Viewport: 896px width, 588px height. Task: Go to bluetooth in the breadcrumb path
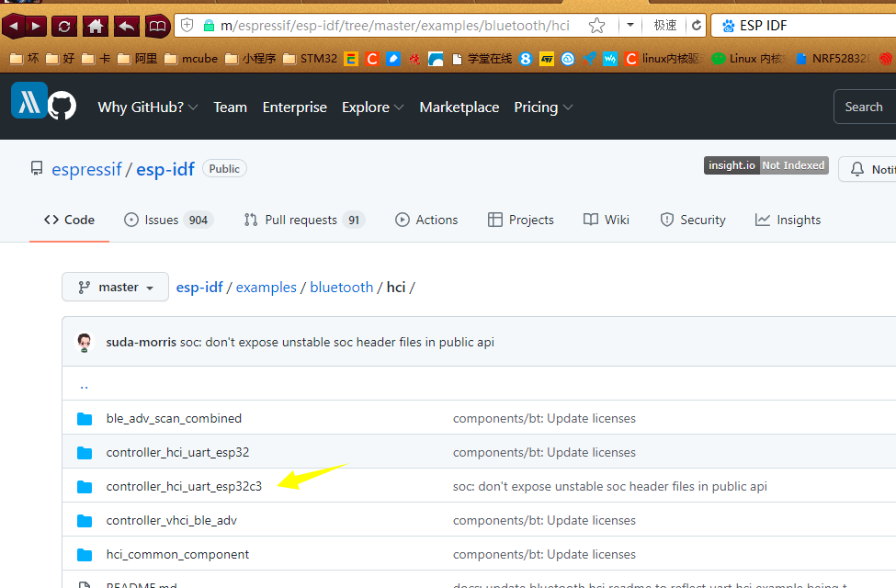coord(342,288)
